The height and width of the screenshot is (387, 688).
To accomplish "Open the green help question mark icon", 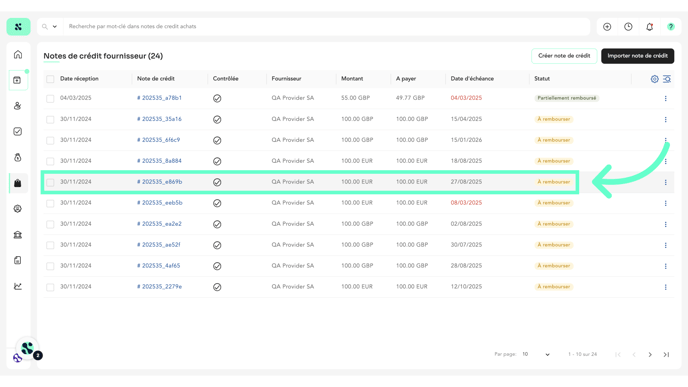I will tap(670, 27).
